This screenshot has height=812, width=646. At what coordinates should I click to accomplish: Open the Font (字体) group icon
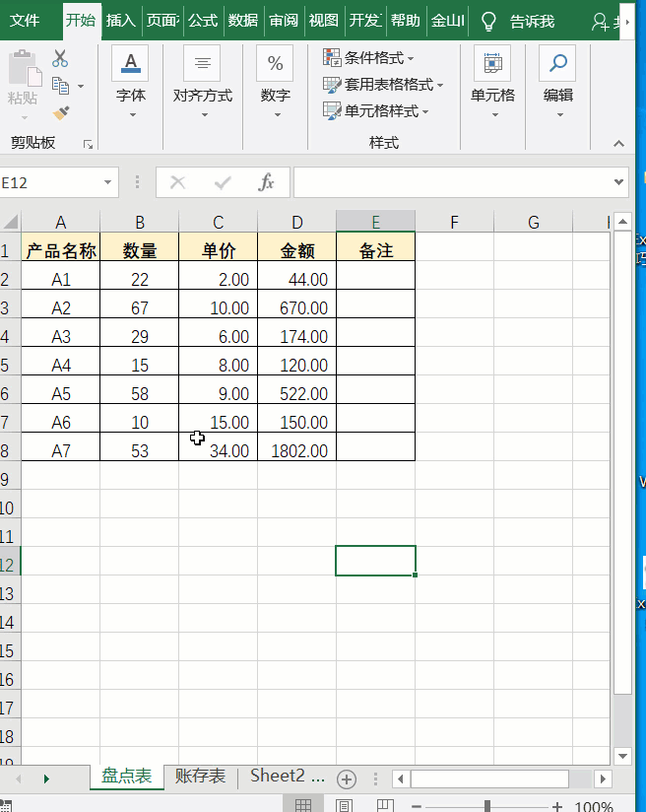(x=130, y=63)
